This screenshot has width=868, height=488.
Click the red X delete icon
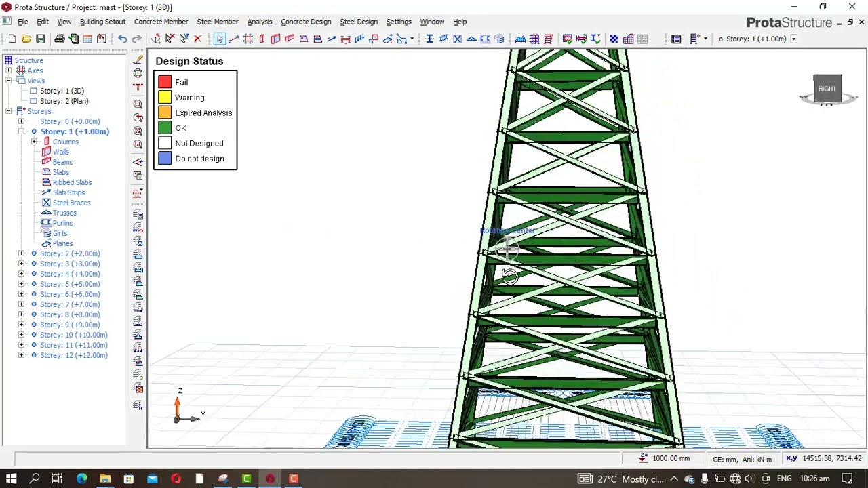click(x=198, y=39)
